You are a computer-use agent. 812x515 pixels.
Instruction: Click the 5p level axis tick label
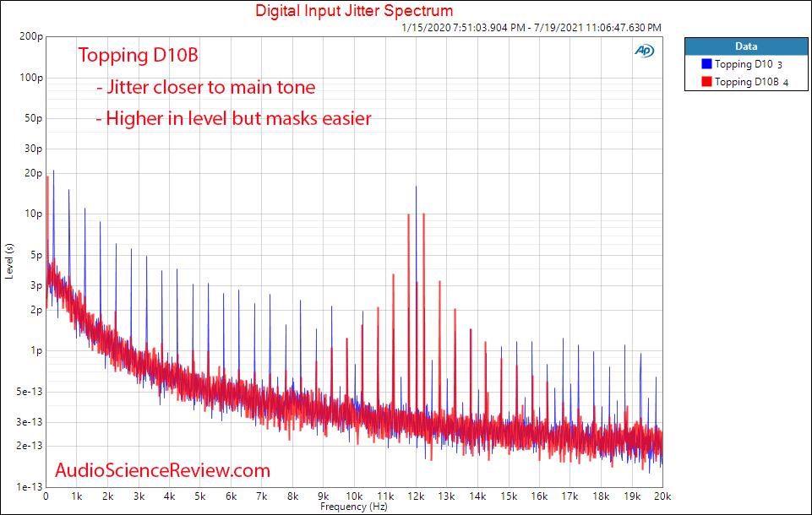pyautogui.click(x=36, y=255)
